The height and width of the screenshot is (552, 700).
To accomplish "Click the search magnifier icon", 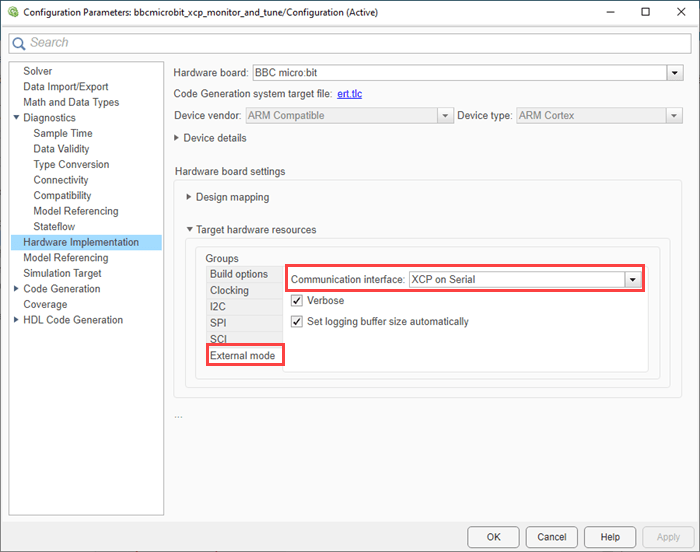I will click(19, 43).
